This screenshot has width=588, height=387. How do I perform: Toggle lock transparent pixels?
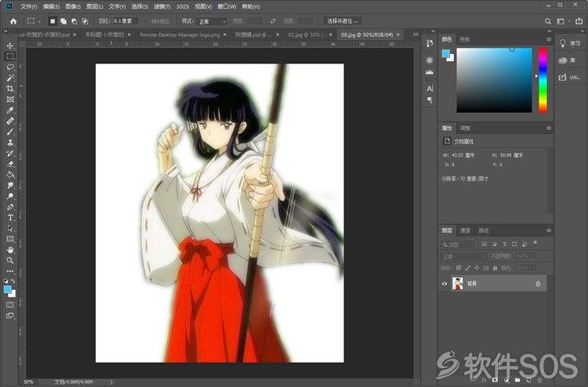[459, 268]
